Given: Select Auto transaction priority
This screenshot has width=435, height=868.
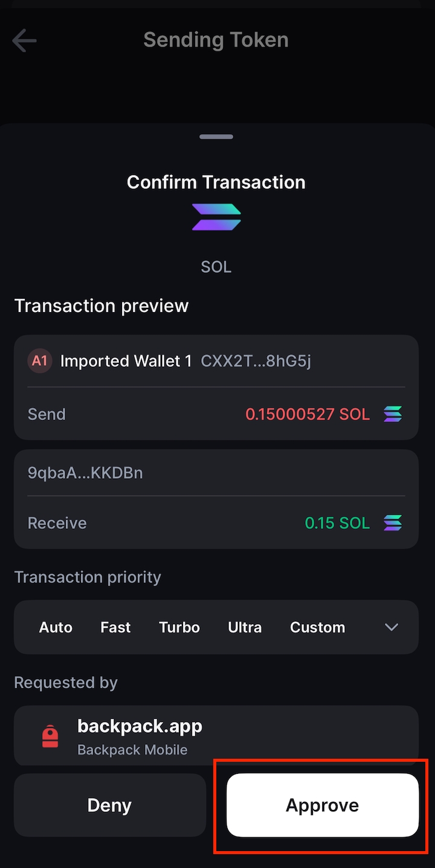Looking at the screenshot, I should click(56, 628).
